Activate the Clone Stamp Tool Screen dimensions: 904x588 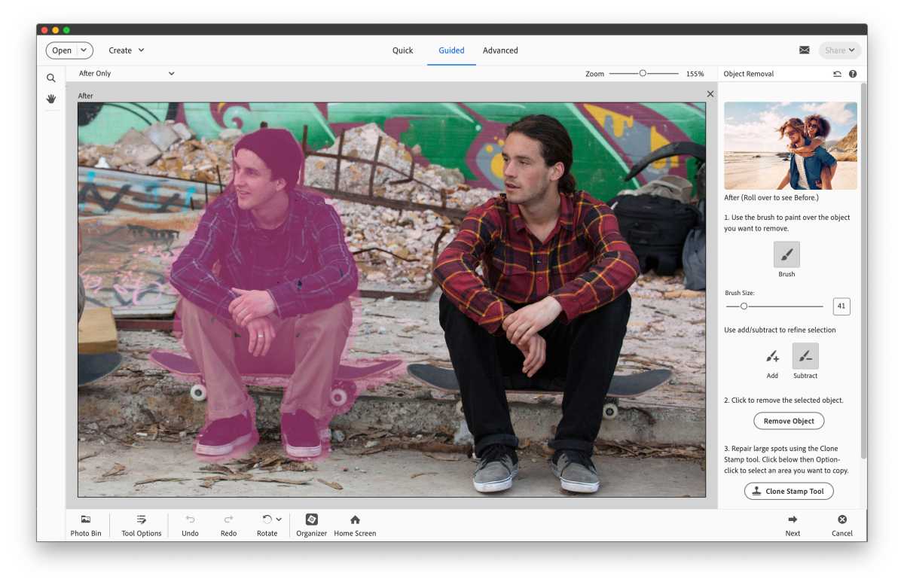pos(789,491)
